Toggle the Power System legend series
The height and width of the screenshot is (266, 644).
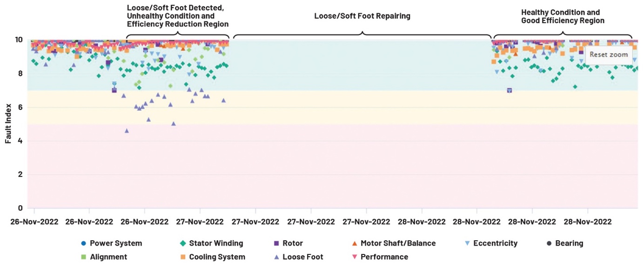[111, 243]
